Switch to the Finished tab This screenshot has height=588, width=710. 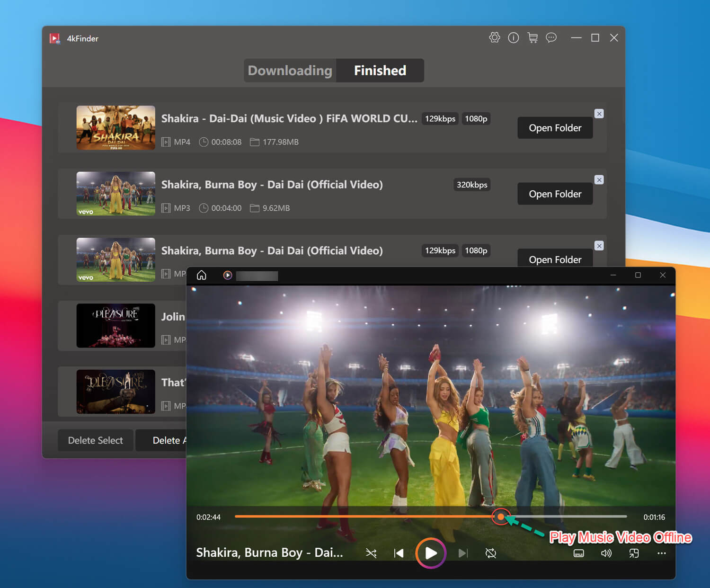point(380,71)
